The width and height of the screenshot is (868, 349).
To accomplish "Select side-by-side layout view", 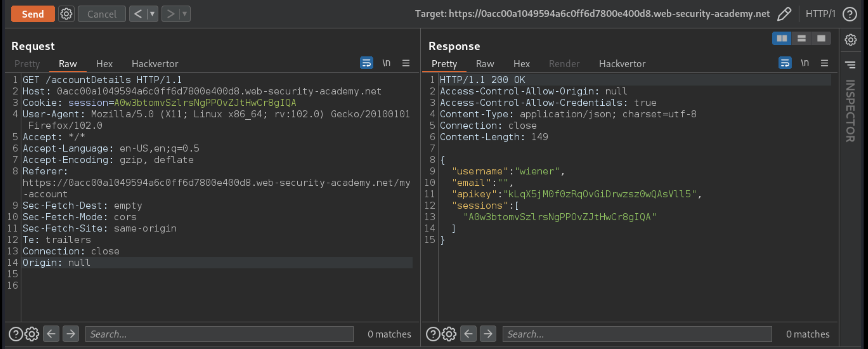I will tap(782, 38).
